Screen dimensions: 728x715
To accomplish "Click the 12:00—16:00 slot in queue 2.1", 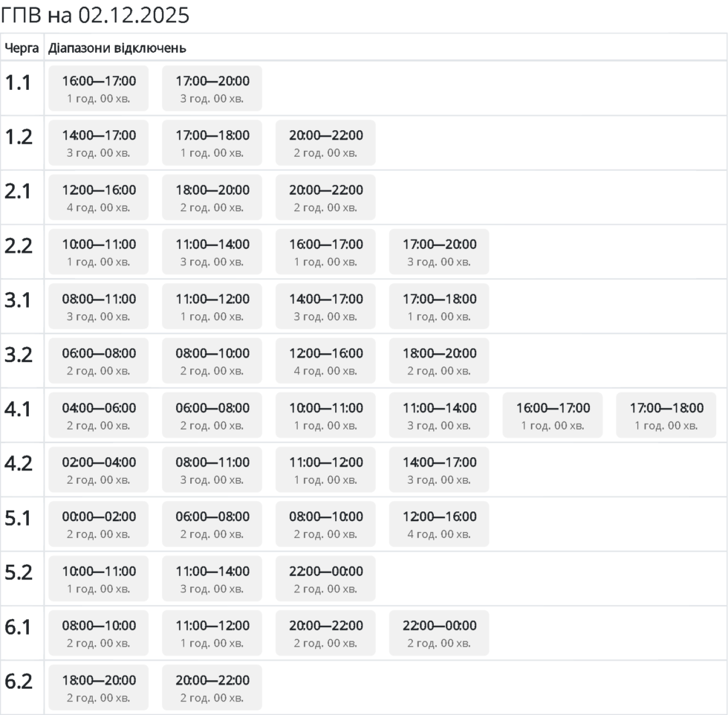I will 99,197.
